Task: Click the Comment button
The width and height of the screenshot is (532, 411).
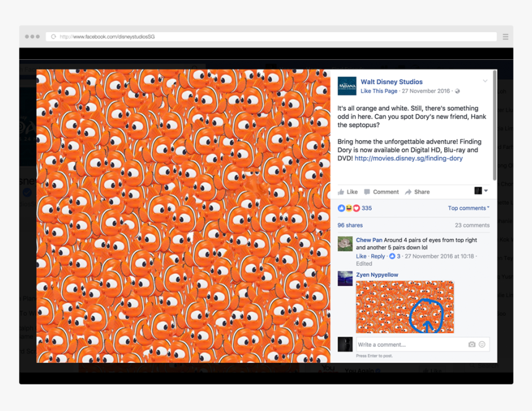Action: 381,192
